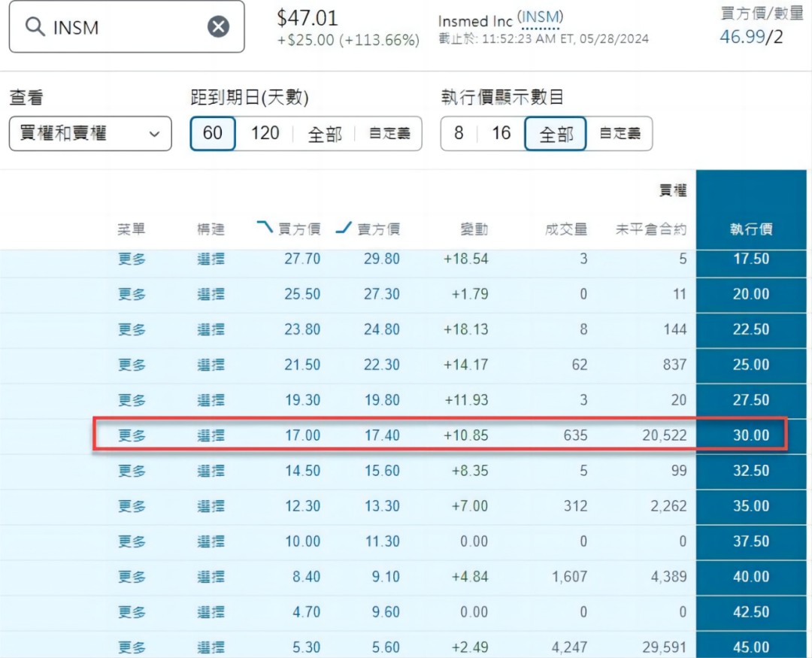Click the 賣方價 column header
This screenshot has height=658, width=812.
pyautogui.click(x=378, y=229)
